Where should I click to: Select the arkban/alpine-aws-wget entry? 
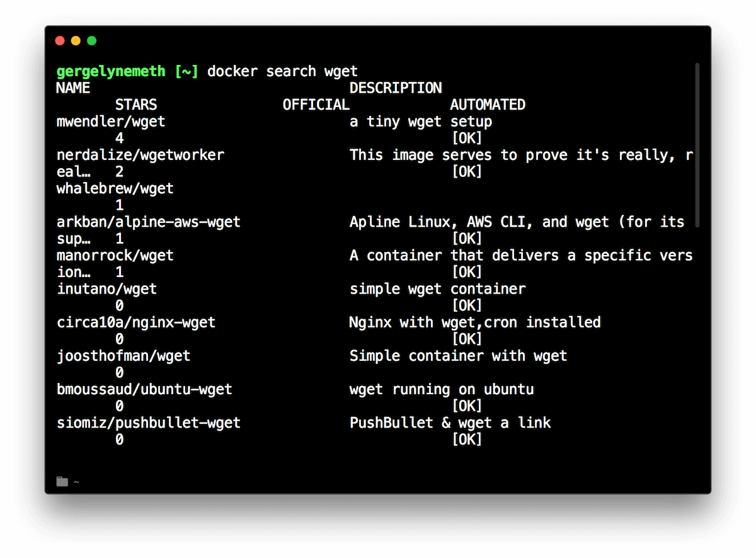(x=148, y=222)
